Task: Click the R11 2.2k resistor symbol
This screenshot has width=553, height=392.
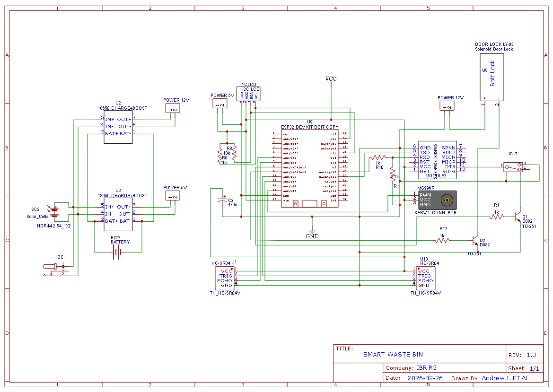Action: [x=393, y=174]
